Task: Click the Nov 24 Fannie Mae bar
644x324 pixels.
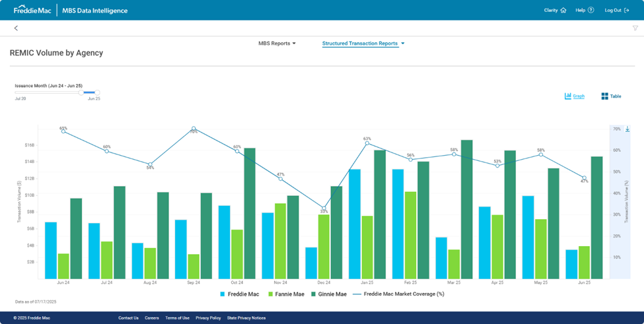Action: pyautogui.click(x=281, y=241)
